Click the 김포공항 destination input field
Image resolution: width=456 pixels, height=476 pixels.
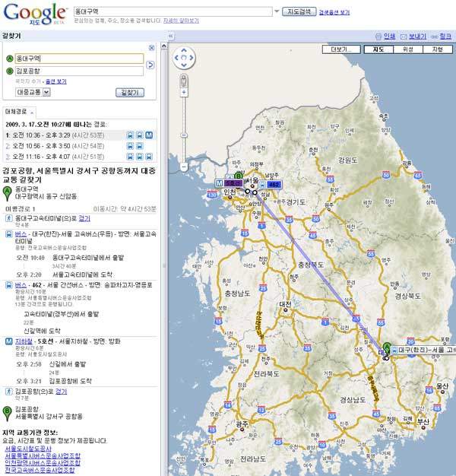(x=79, y=71)
